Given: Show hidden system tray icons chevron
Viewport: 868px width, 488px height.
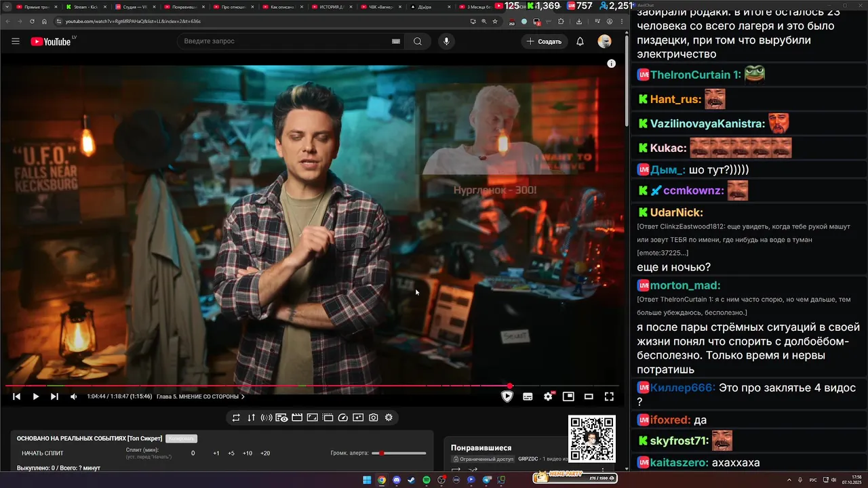Looking at the screenshot, I should coord(789,480).
